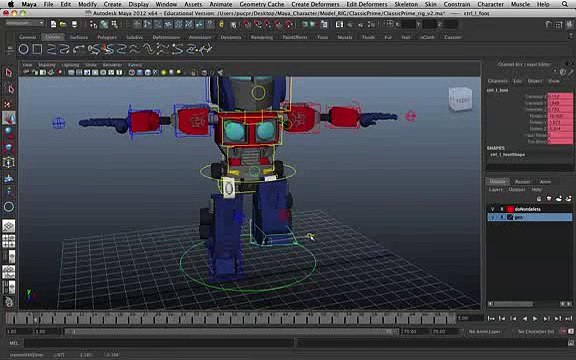Select the arrow Select tool in toolbox

(9, 72)
